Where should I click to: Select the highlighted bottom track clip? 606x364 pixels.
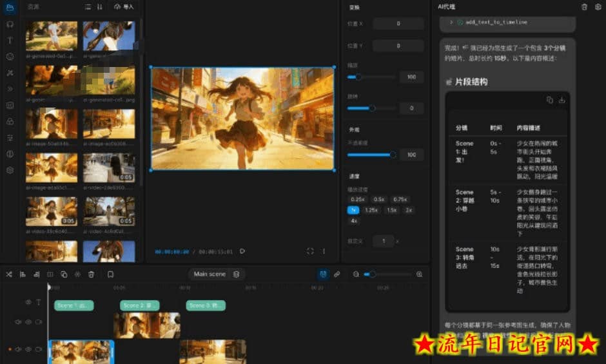tap(81, 352)
